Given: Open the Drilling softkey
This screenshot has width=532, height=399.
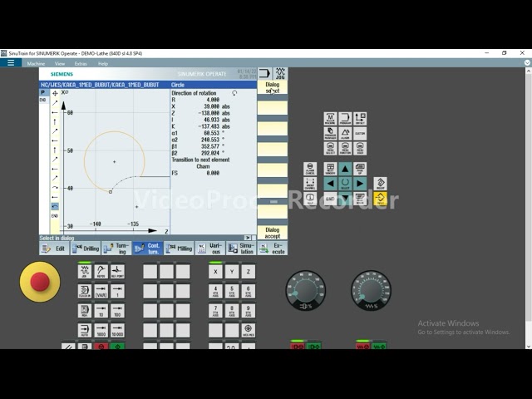Looking at the screenshot, I should pyautogui.click(x=86, y=249).
